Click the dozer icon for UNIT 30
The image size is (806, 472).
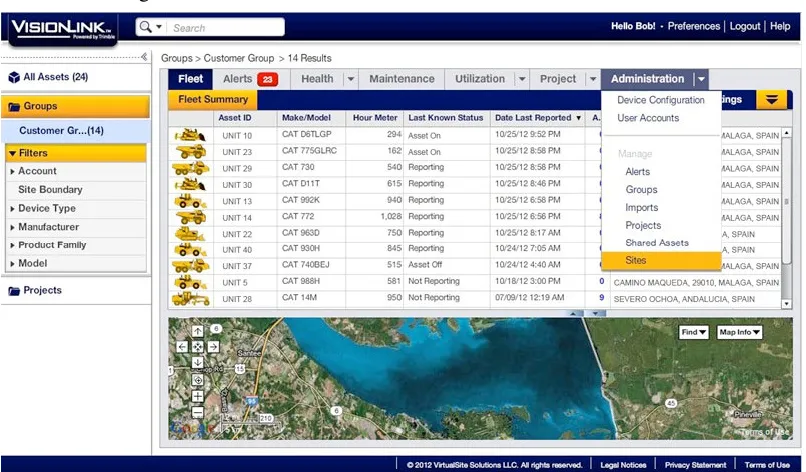[190, 185]
